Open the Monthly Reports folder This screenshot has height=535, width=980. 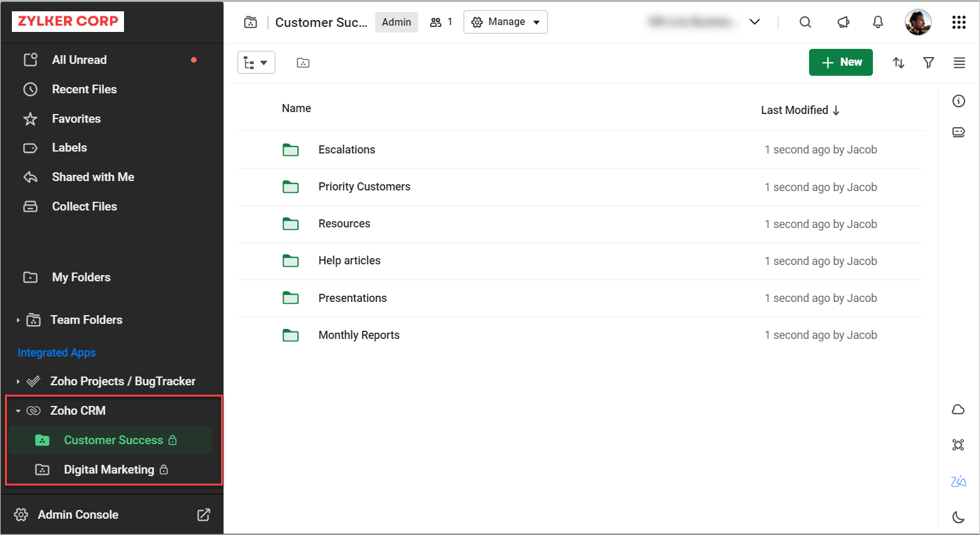click(x=359, y=335)
